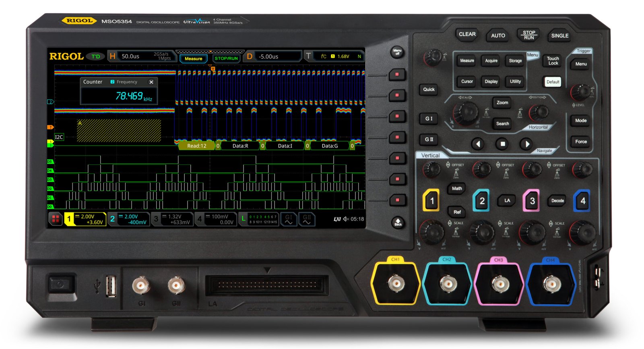Click the Decode button

coord(557,201)
